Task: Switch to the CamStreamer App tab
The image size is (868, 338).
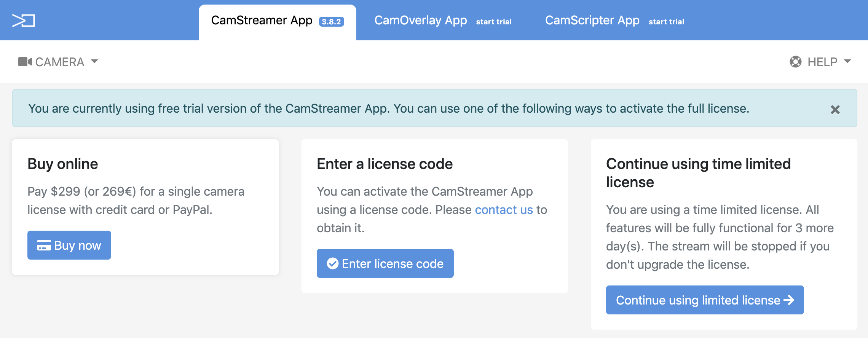Action: pos(262,21)
